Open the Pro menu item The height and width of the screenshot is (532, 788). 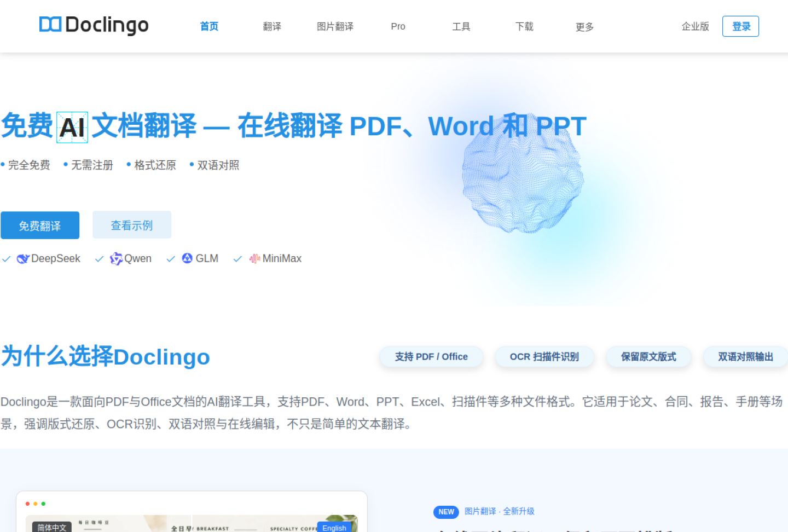coord(398,26)
